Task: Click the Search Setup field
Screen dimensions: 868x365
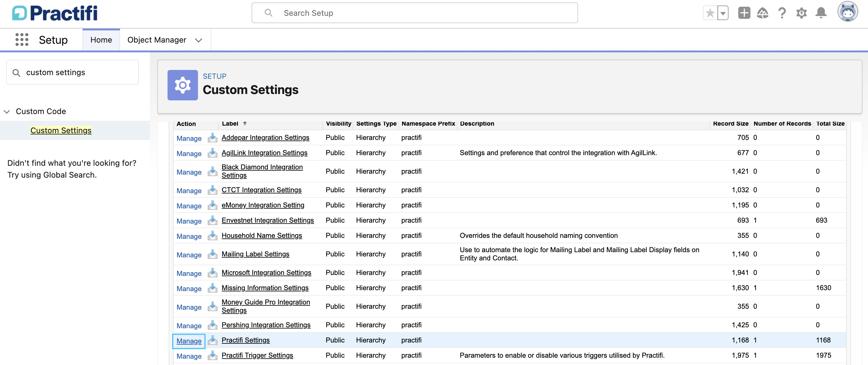Action: (415, 13)
